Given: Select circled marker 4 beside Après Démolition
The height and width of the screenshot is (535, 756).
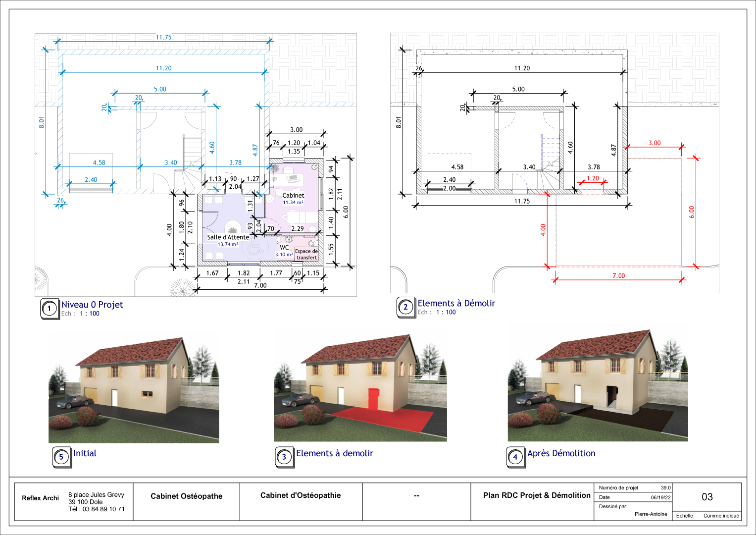Looking at the screenshot, I should pos(515,457).
